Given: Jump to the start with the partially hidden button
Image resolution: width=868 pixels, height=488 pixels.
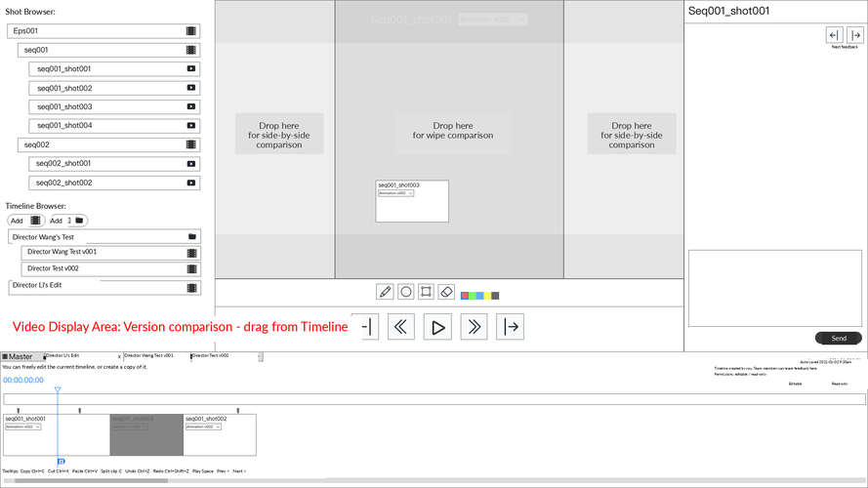Looking at the screenshot, I should pos(370,327).
